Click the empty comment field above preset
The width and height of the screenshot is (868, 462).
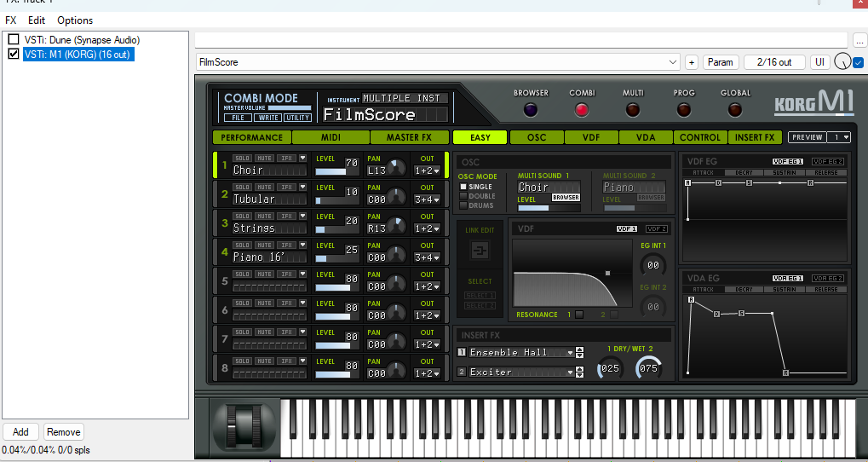pos(521,40)
